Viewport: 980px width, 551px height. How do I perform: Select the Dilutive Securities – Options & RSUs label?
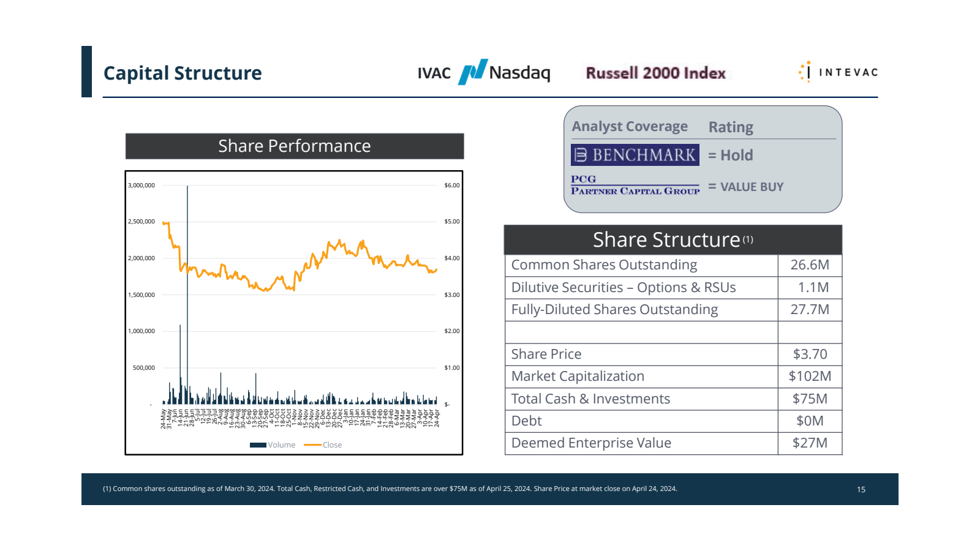click(624, 288)
